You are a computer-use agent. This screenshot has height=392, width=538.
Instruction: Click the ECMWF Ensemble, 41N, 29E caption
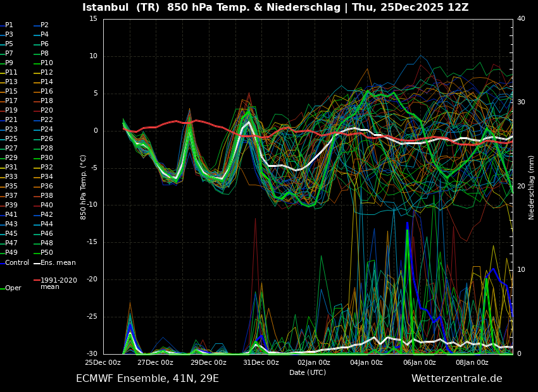[147, 379]
